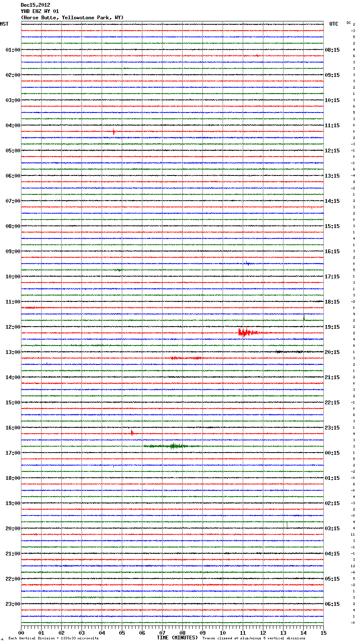Click the "11" minute tick label
357x644 pixels.
pyautogui.click(x=243, y=633)
